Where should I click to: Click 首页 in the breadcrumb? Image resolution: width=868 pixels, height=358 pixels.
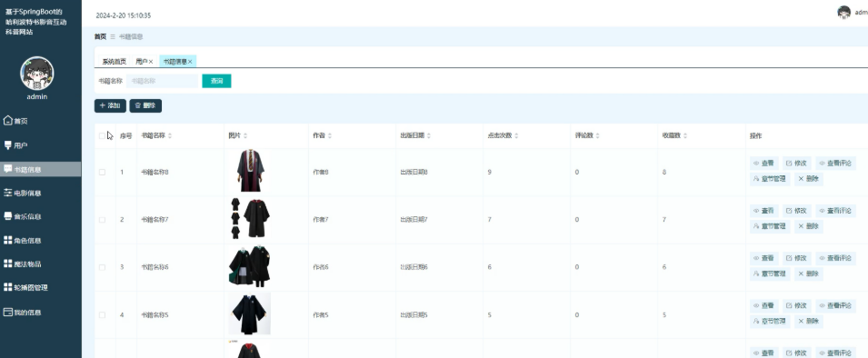pos(100,37)
